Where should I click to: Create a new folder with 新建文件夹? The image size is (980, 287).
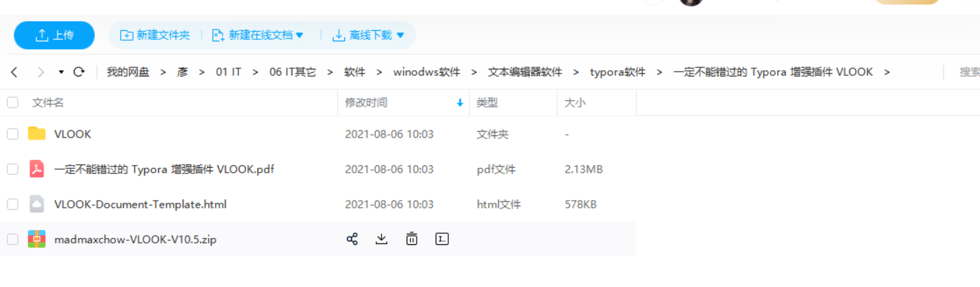click(x=155, y=35)
